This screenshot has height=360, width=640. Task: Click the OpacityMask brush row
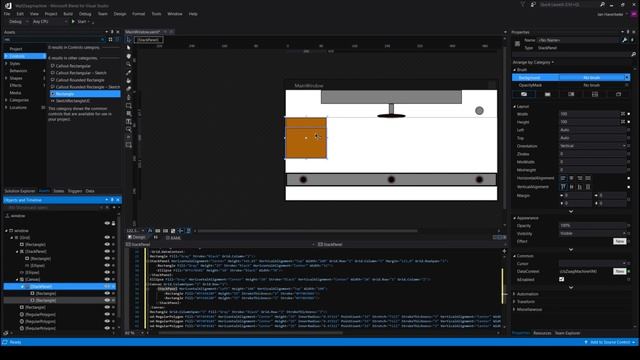coord(571,85)
